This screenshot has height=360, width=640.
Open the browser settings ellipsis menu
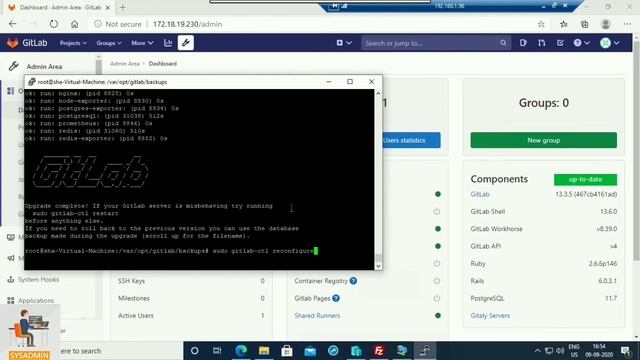[x=627, y=24]
